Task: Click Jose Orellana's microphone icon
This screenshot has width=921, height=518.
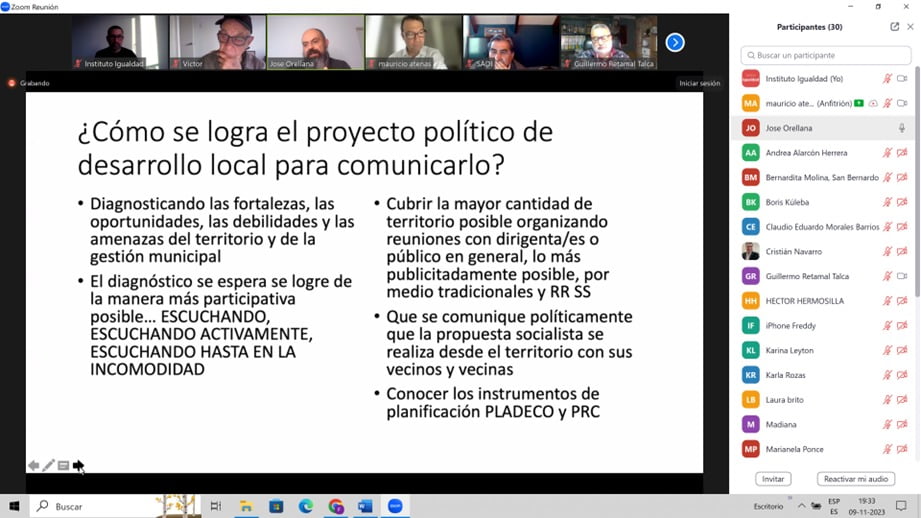Action: [x=902, y=128]
